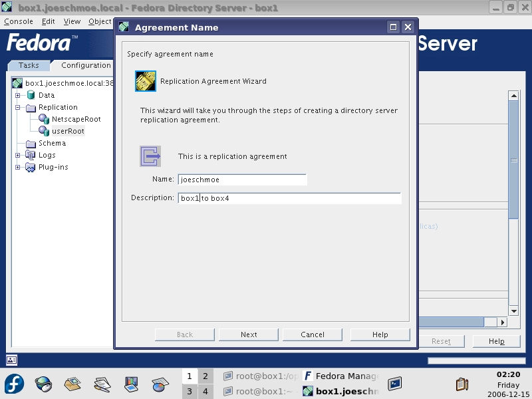Viewport: 532px width, 399px height.
Task: Expand the Data tree node
Action: coord(19,95)
